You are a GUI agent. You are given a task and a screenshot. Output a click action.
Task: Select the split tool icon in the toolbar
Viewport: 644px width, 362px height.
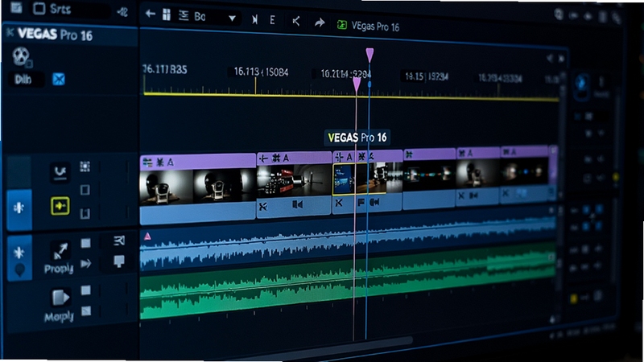pos(295,21)
